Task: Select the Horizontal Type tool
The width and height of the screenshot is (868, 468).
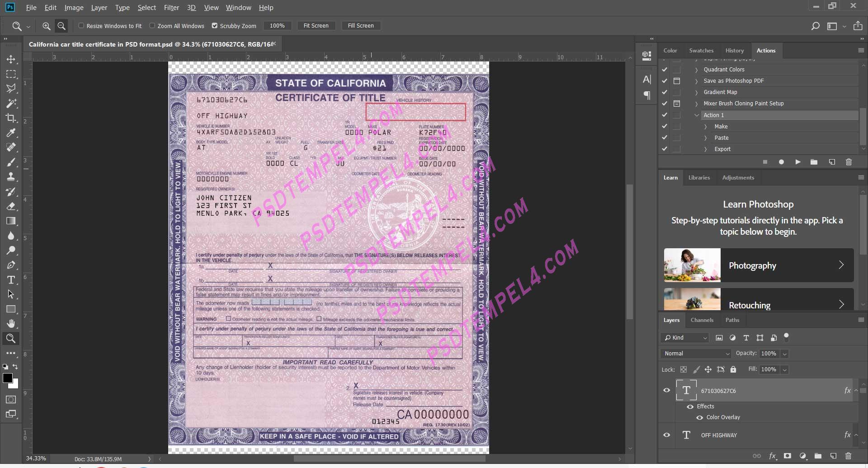Action: pos(11,280)
